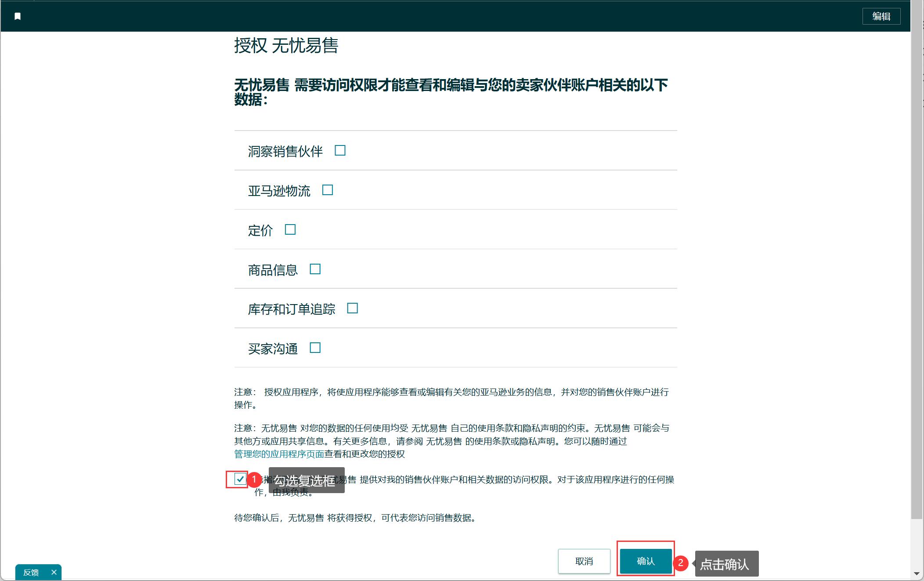The width and height of the screenshot is (924, 581).
Task: Click the 编辑 button at top right
Action: coord(881,16)
